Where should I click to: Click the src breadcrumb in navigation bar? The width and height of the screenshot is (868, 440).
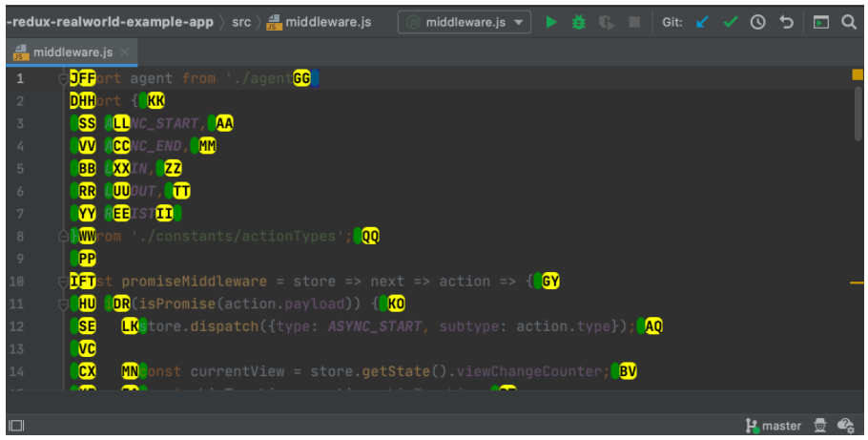(241, 22)
